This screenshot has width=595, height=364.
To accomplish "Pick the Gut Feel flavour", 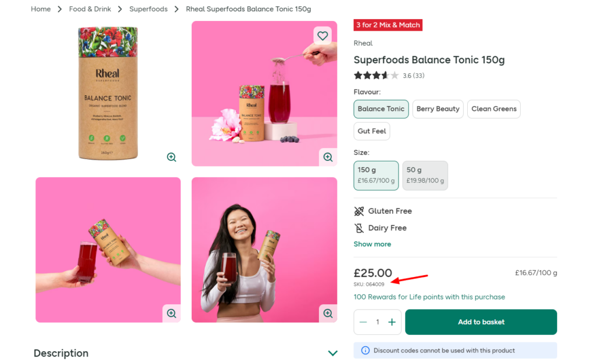I will [x=372, y=131].
